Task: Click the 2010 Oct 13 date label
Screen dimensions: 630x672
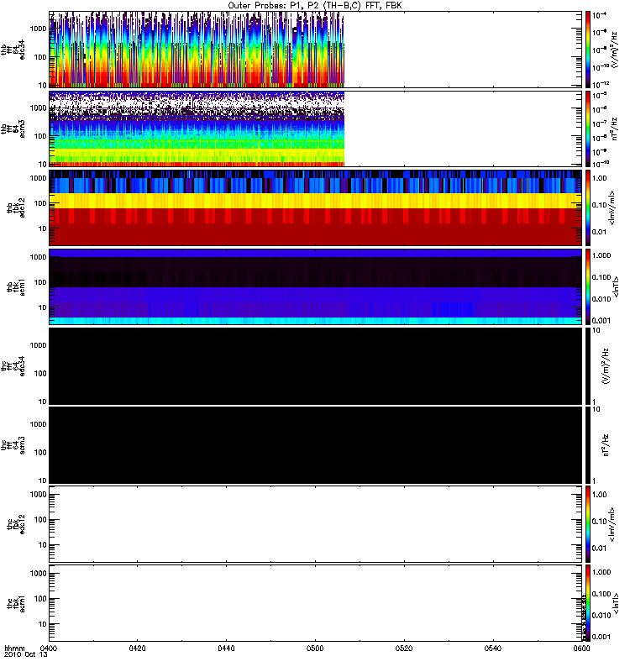Action: pyautogui.click(x=26, y=655)
